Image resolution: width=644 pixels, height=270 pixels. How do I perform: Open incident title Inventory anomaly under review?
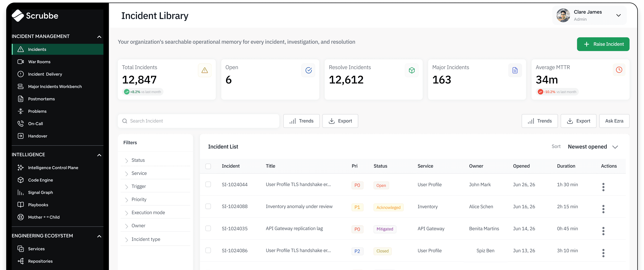point(299,206)
